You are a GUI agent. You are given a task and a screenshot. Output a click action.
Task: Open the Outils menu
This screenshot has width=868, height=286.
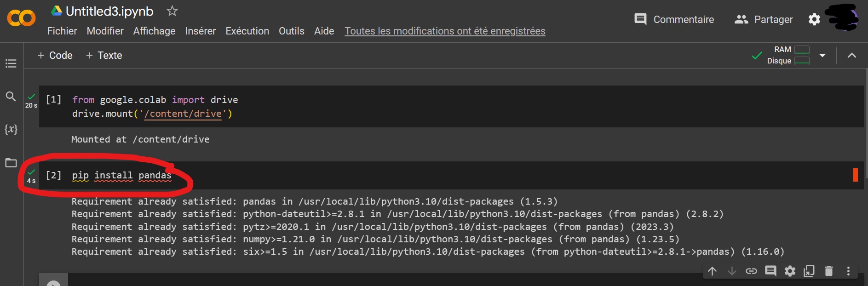point(291,31)
